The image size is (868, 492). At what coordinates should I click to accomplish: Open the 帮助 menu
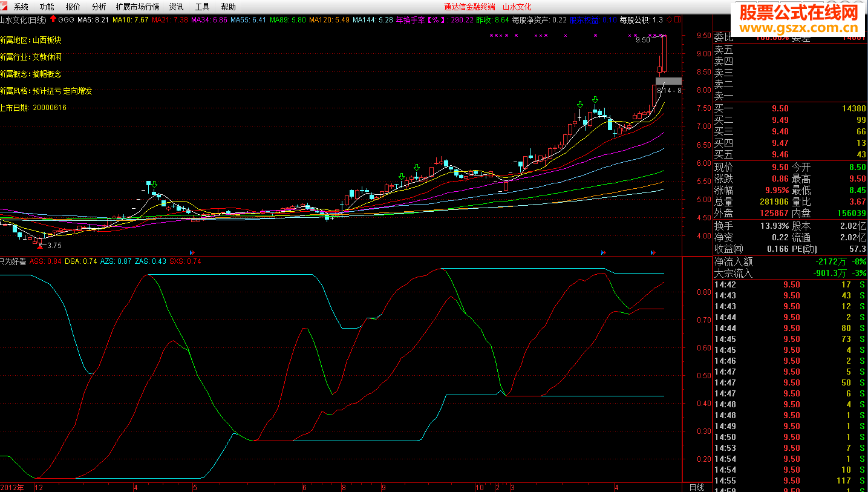(x=228, y=7)
